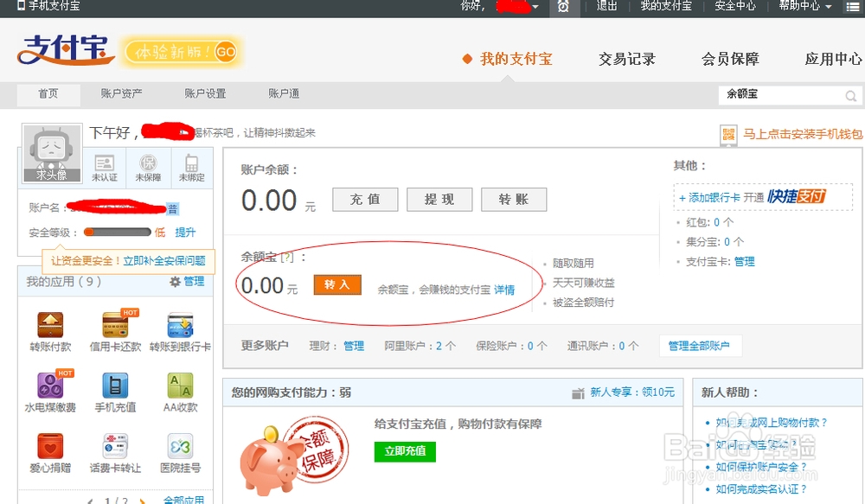Click the 余额宝 详情 link
Screen dimensions: 865x504
point(504,290)
